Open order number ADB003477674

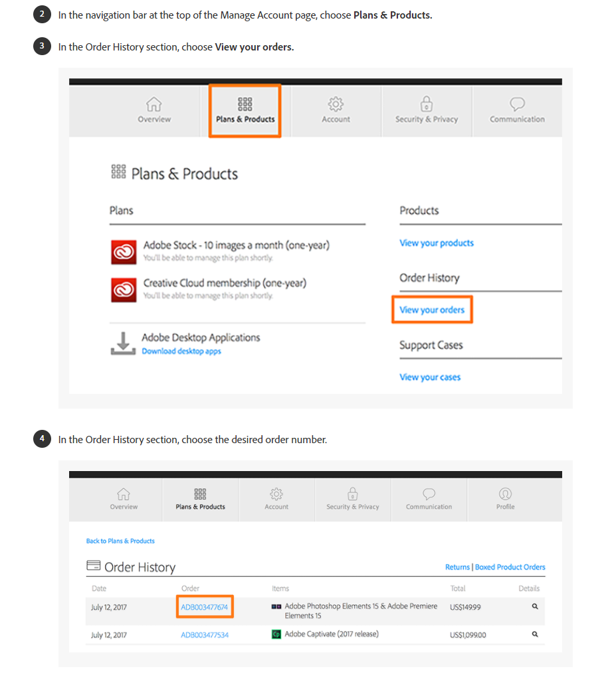205,607
